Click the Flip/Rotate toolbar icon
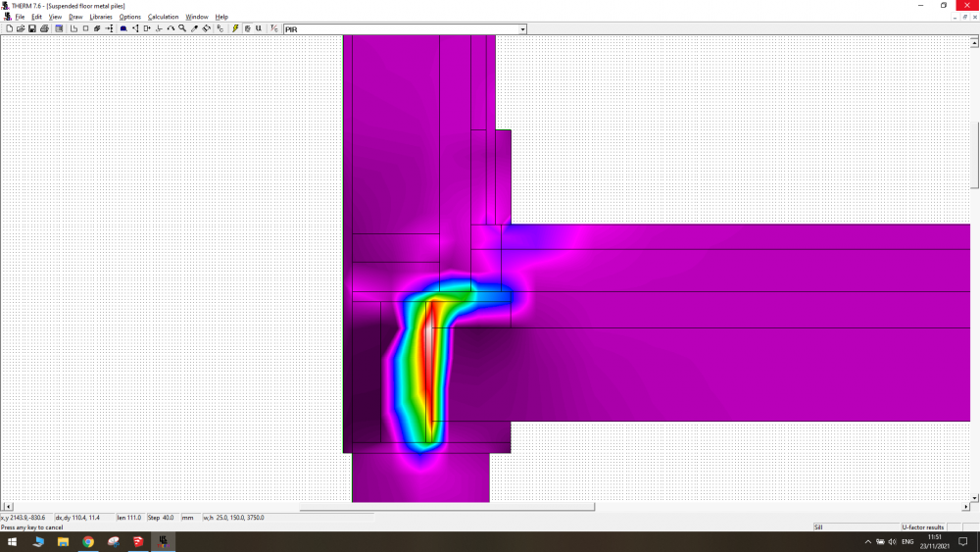The height and width of the screenshot is (552, 980). pos(171,28)
